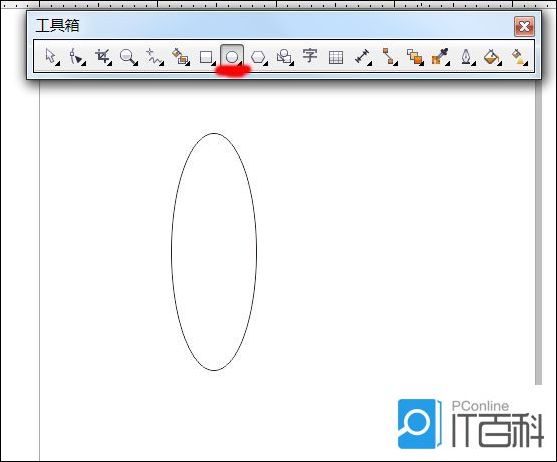Select the Interactive Fill tool
Screen dimensions: 557x462
click(x=519, y=57)
